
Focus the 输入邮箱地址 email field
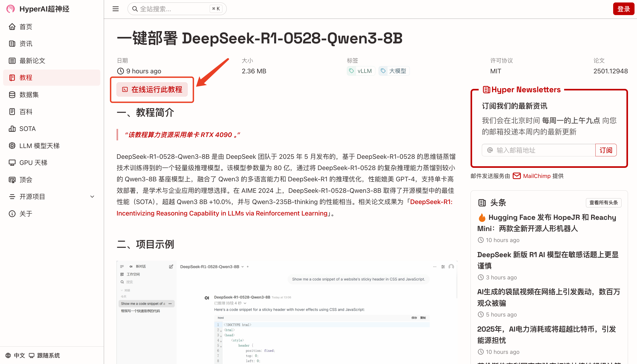[538, 150]
